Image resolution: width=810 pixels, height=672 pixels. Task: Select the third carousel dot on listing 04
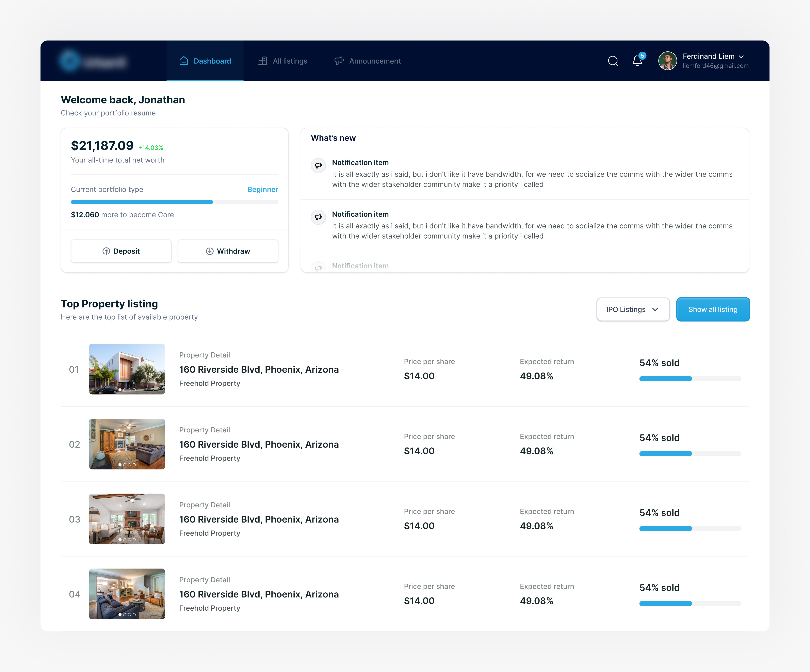click(x=129, y=615)
